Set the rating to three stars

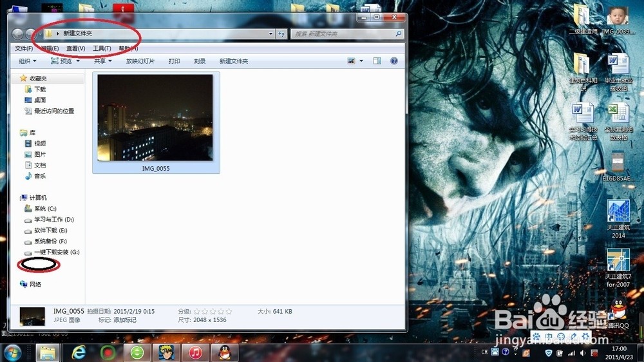tap(213, 312)
